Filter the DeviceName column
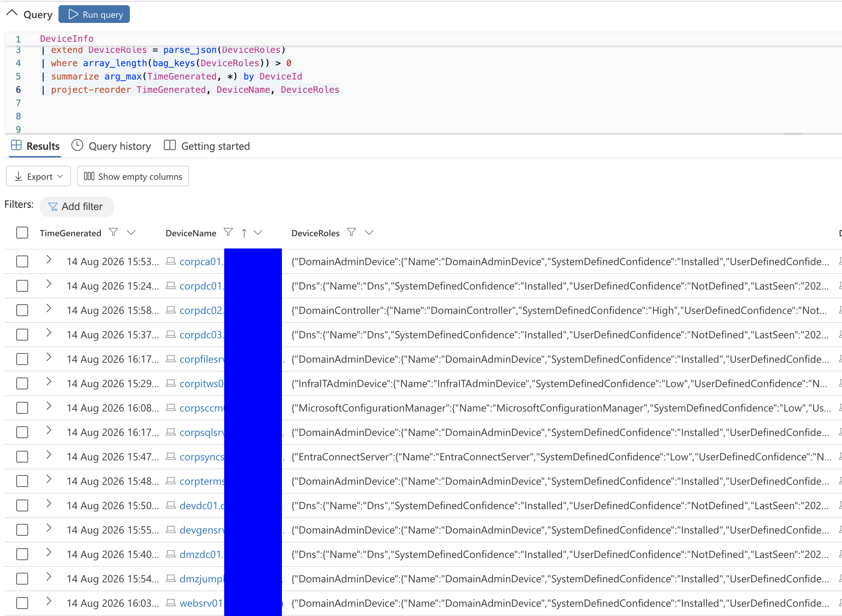The image size is (842, 616). 228,232
